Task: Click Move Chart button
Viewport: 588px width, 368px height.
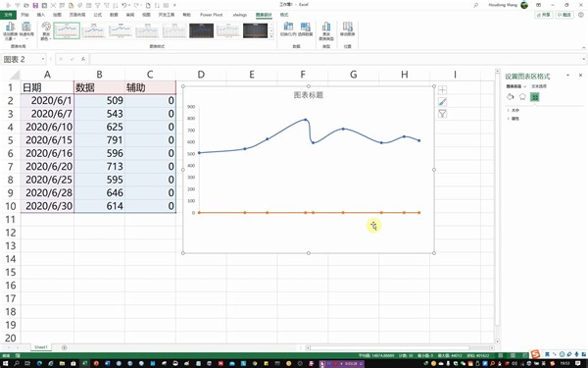Action: point(347,28)
